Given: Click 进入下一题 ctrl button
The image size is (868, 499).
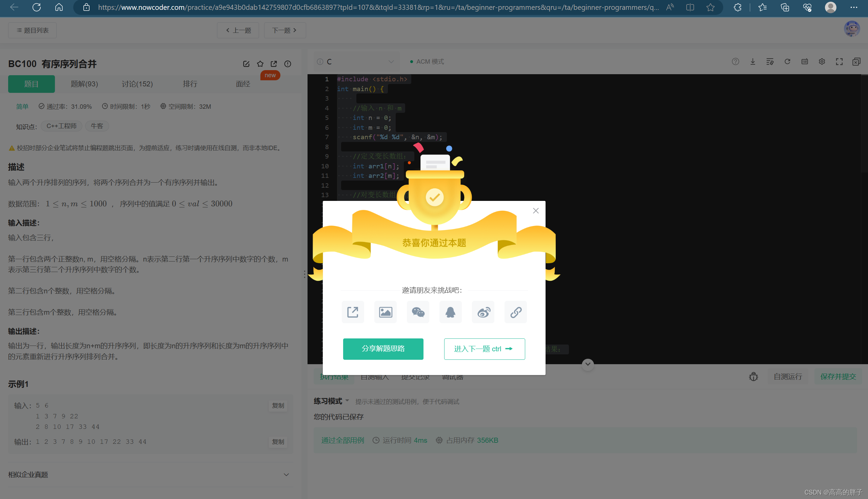Looking at the screenshot, I should click(484, 349).
